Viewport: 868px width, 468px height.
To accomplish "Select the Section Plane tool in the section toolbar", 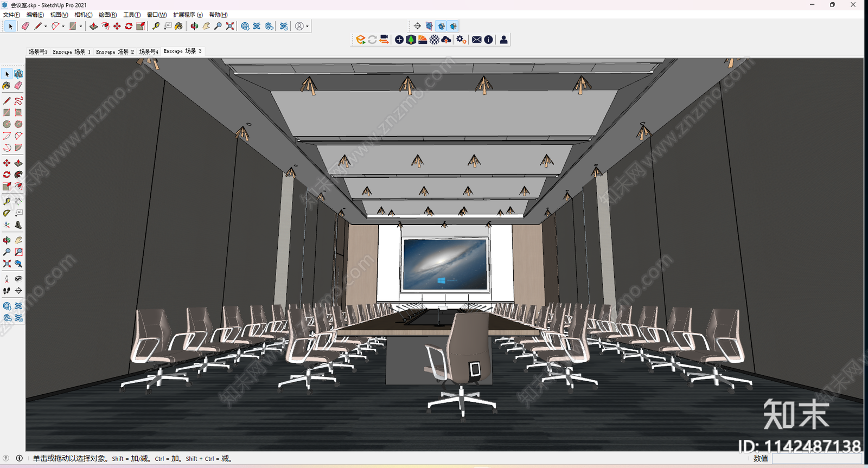I will 417,26.
